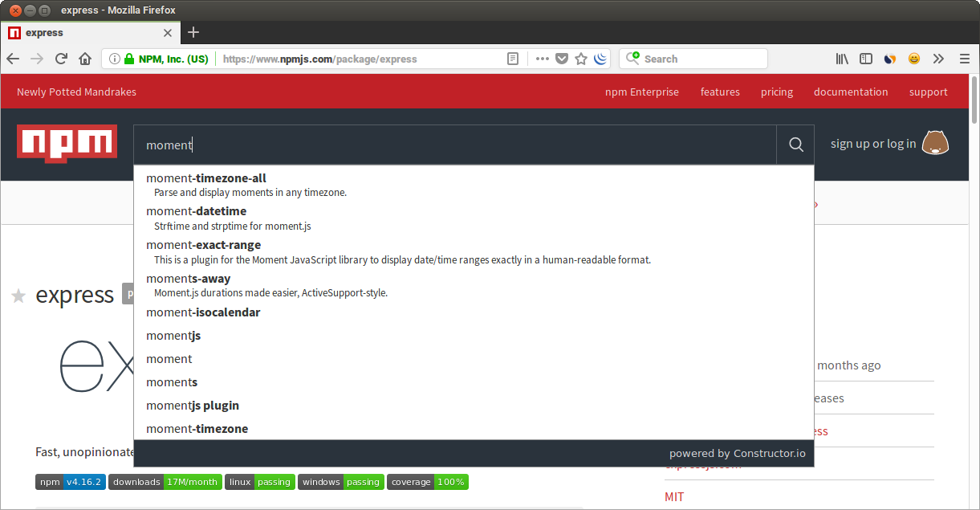Select the moment-timezone search suggestion
The image size is (980, 510).
click(x=197, y=428)
